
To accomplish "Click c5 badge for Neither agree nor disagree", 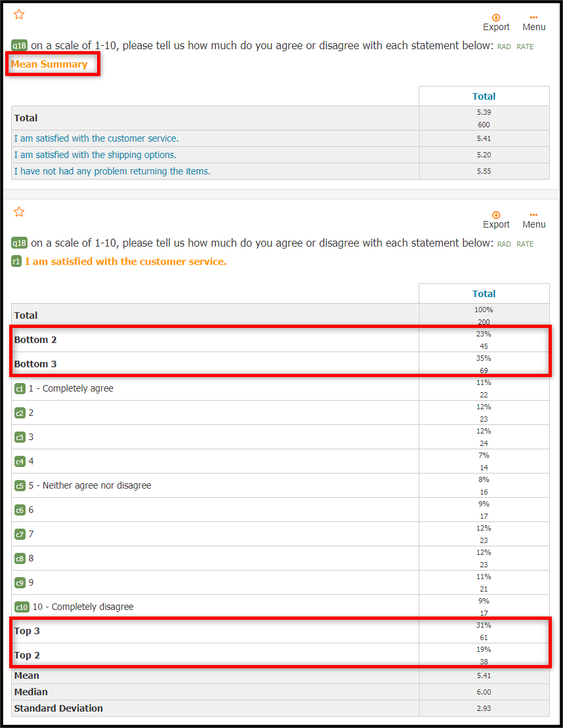I will (x=20, y=485).
